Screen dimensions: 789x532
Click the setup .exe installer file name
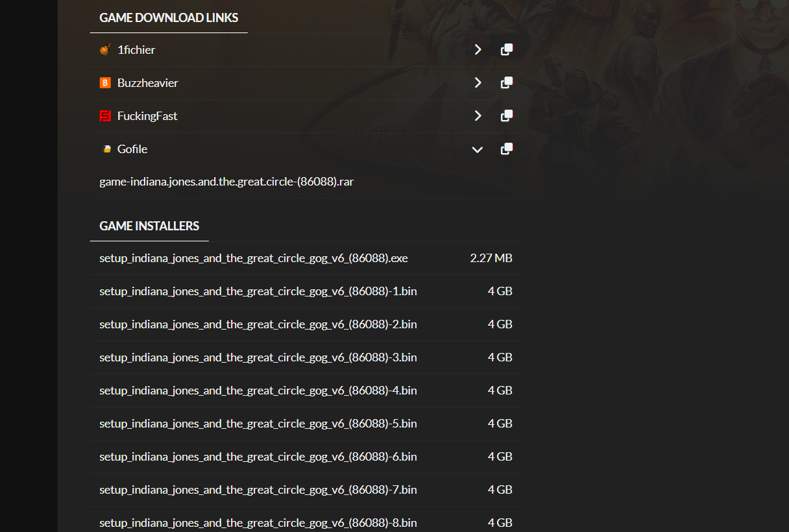[x=254, y=258]
